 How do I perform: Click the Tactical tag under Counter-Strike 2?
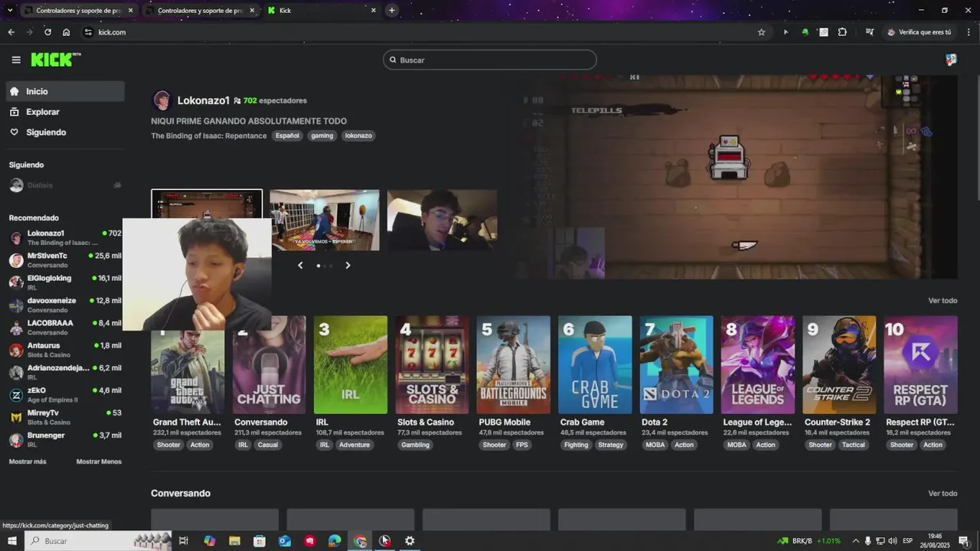tap(853, 445)
